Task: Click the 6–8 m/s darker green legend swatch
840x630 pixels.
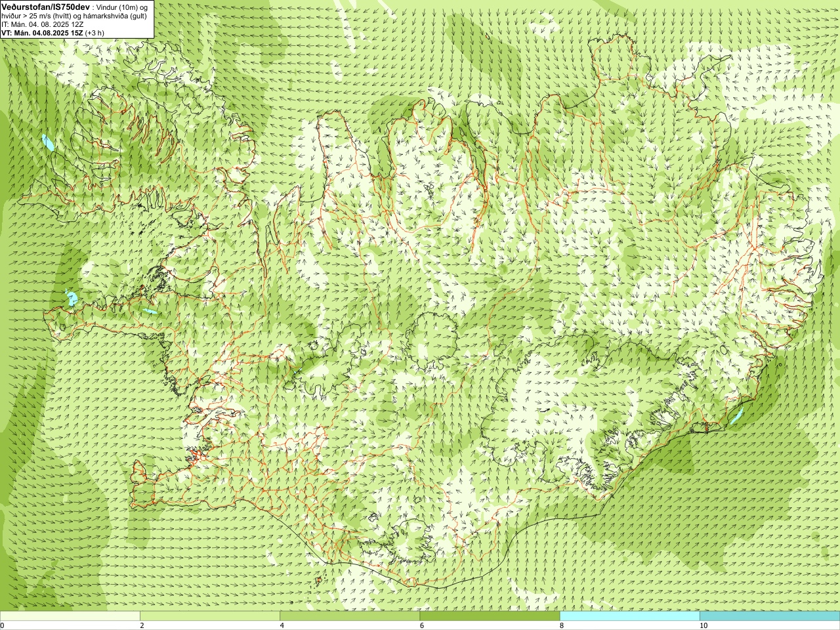Action: (x=490, y=616)
